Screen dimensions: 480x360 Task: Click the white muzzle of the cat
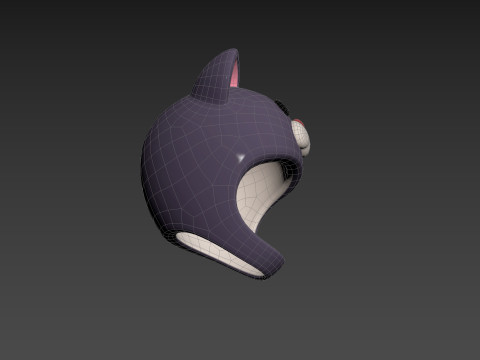coord(302,137)
